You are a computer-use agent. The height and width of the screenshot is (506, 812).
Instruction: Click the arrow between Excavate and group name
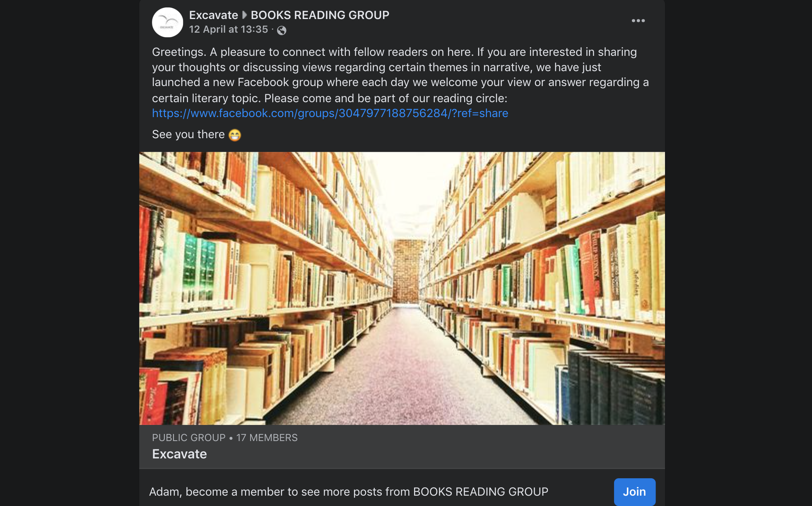(244, 15)
